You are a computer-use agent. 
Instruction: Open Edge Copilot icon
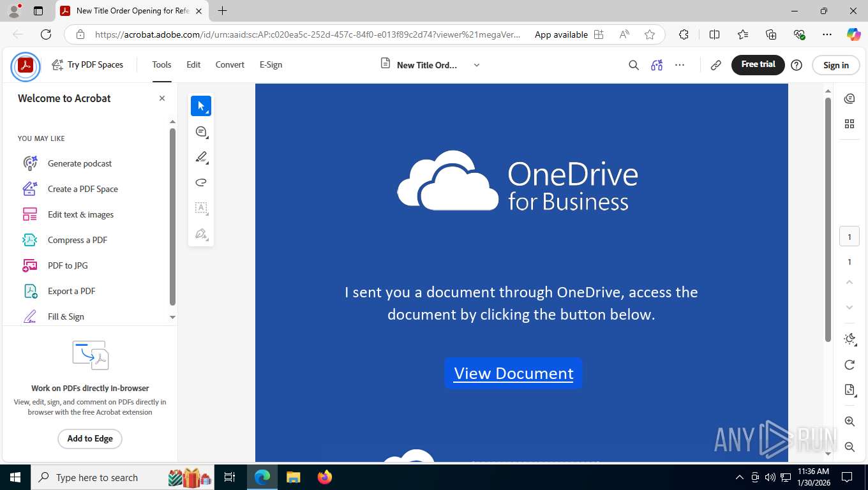pos(853,34)
